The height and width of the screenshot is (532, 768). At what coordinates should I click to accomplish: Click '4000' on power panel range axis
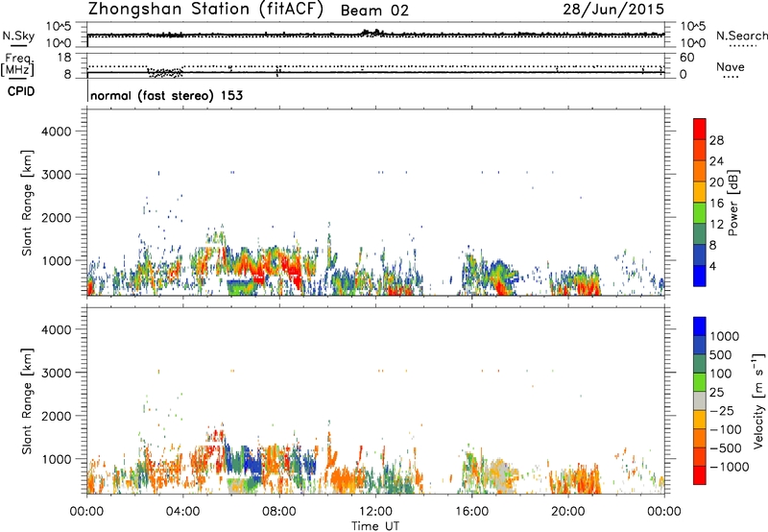(x=56, y=132)
